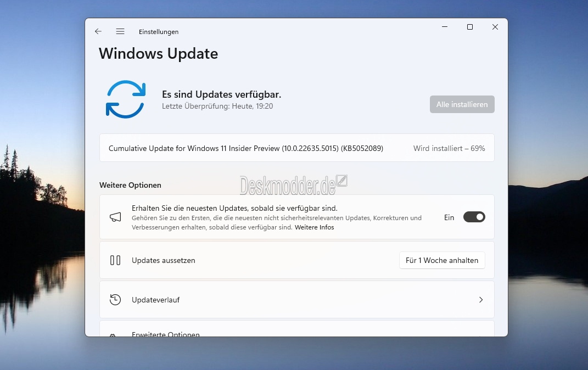Viewport: 588px width, 370px height.
Task: Maximize the Einstellungen window
Action: point(470,27)
